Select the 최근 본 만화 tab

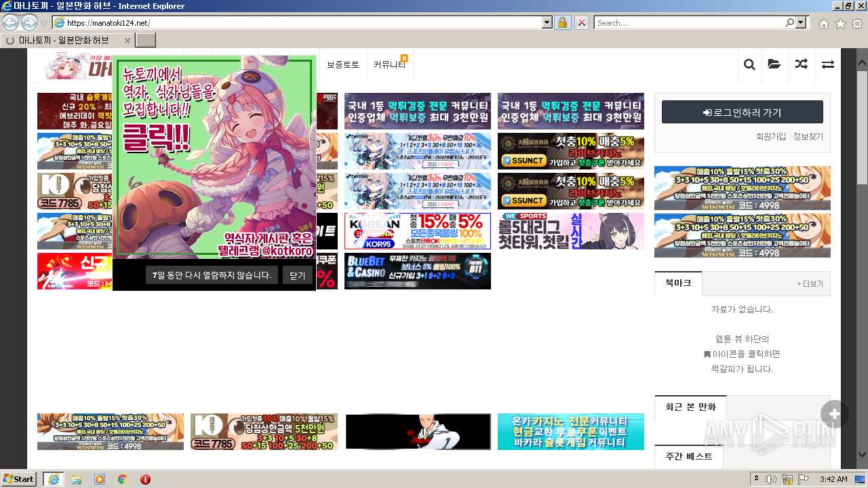tap(690, 407)
